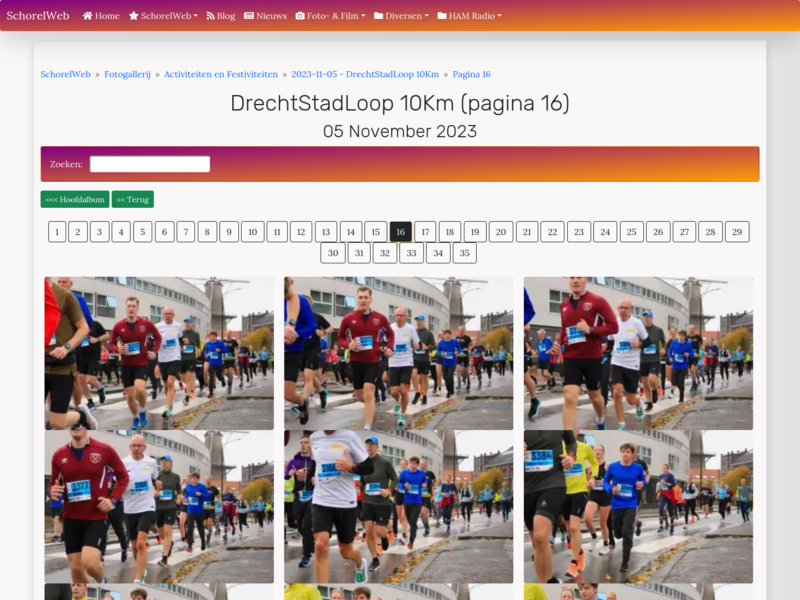The width and height of the screenshot is (800, 600).
Task: Open the Nieuws menu item
Action: click(x=265, y=16)
